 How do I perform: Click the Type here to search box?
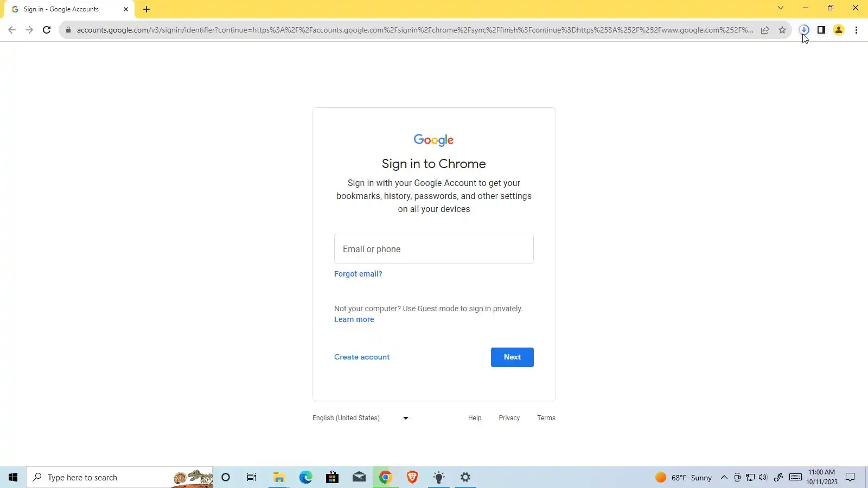coord(119,477)
